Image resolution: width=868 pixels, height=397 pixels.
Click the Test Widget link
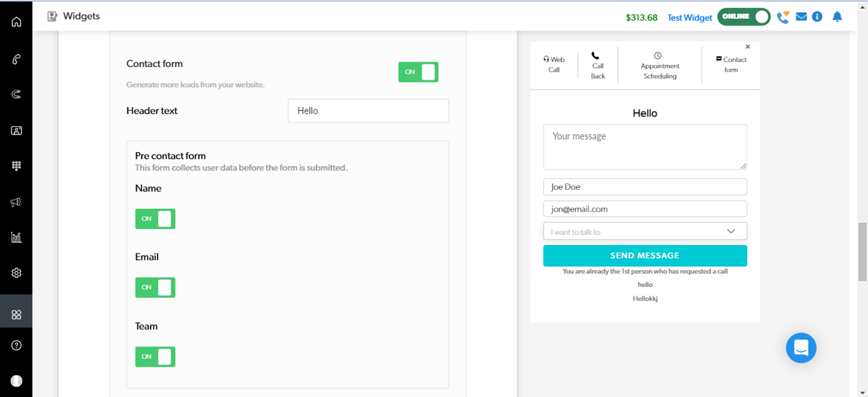click(x=689, y=18)
